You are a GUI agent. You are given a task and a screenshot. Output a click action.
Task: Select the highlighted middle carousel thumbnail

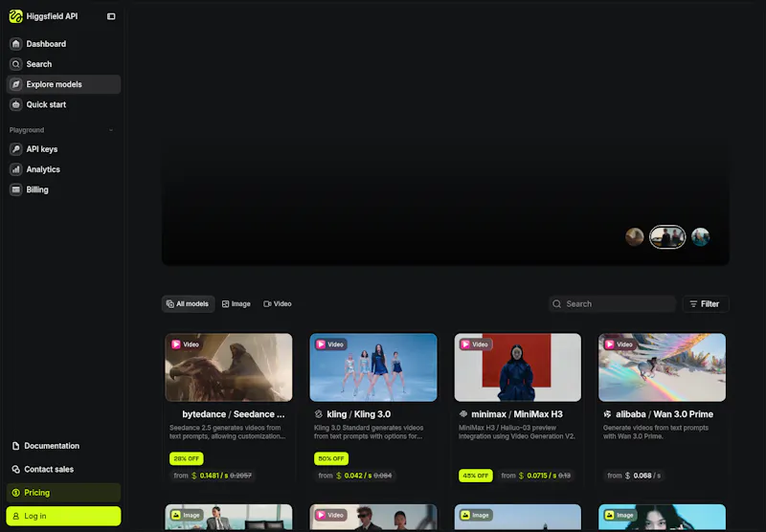(667, 237)
